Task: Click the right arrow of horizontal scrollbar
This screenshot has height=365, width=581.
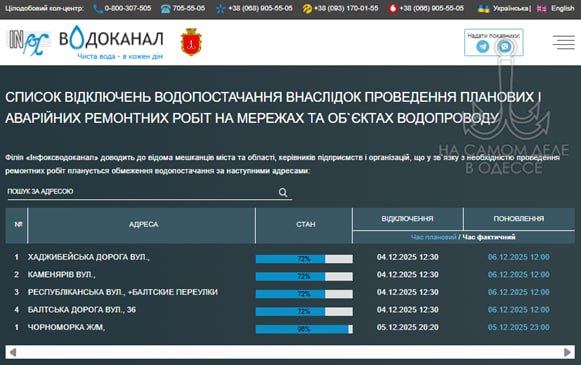Action: point(567,352)
